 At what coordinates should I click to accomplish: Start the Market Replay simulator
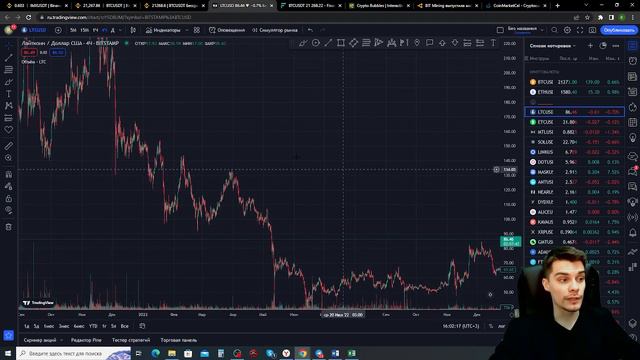pos(274,30)
